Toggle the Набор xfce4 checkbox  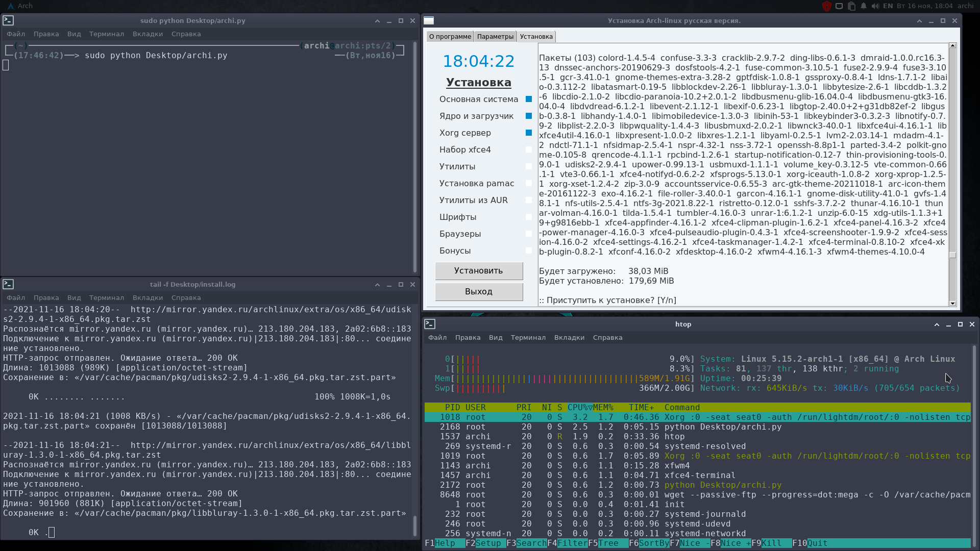529,150
